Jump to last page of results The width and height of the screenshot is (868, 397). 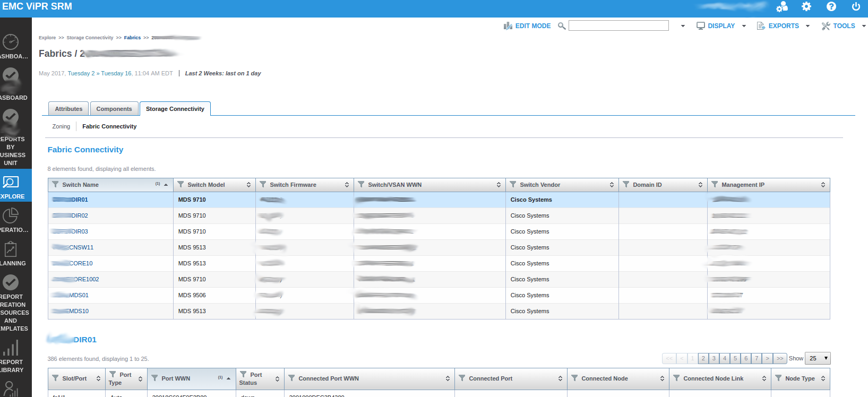click(x=780, y=358)
